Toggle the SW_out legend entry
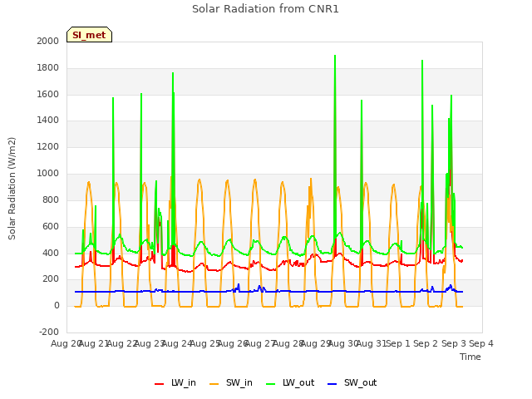Viewport: 532px width, 399px height. coord(352,383)
